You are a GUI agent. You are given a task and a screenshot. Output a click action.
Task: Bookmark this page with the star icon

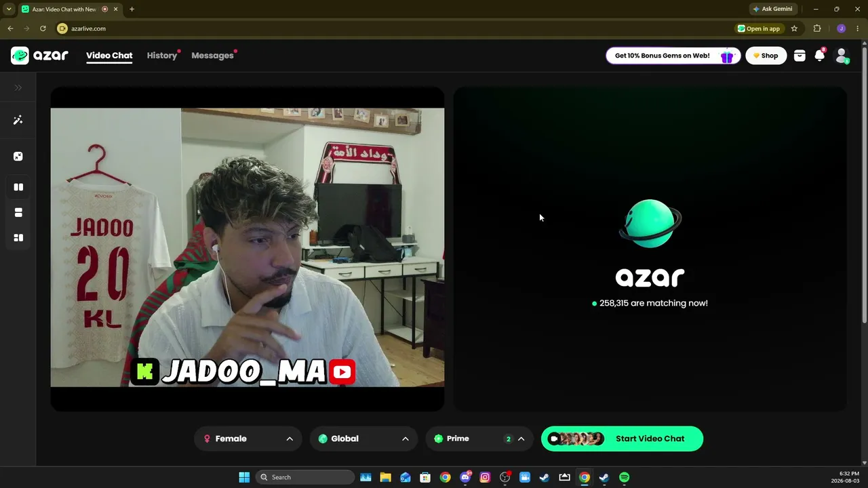794,28
